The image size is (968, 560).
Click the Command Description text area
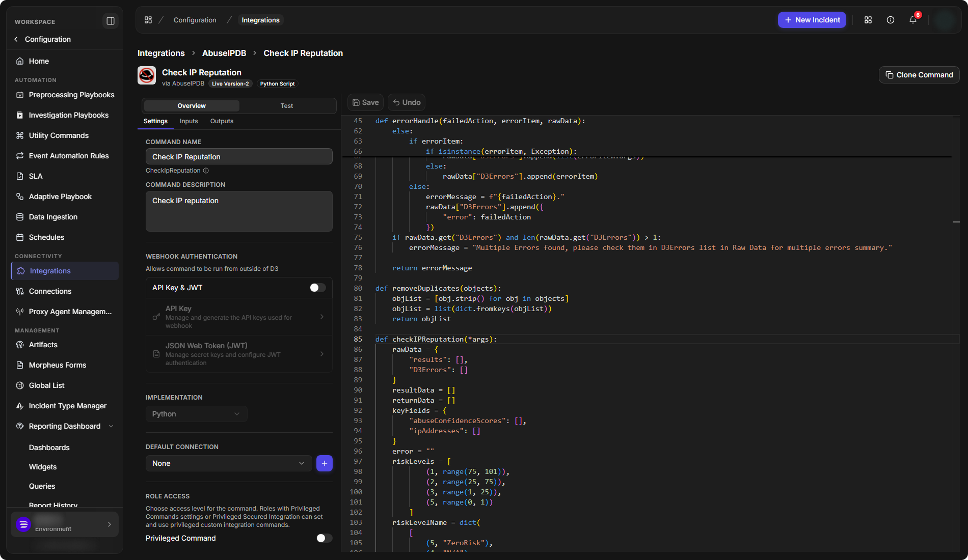pos(239,211)
